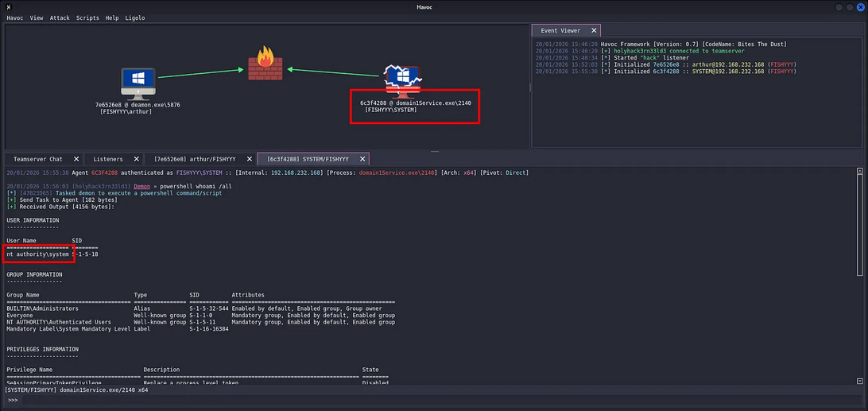
Task: Expand the Attack menu
Action: point(60,17)
